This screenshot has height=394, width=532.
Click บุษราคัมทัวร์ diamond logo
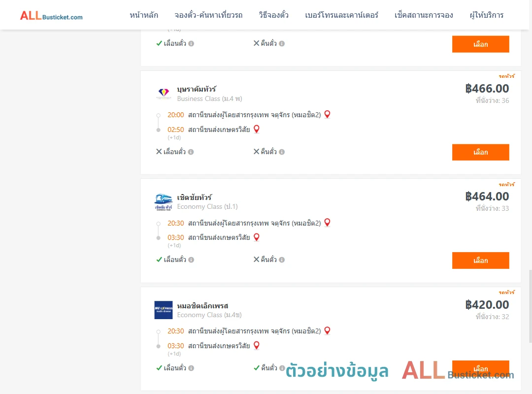164,93
